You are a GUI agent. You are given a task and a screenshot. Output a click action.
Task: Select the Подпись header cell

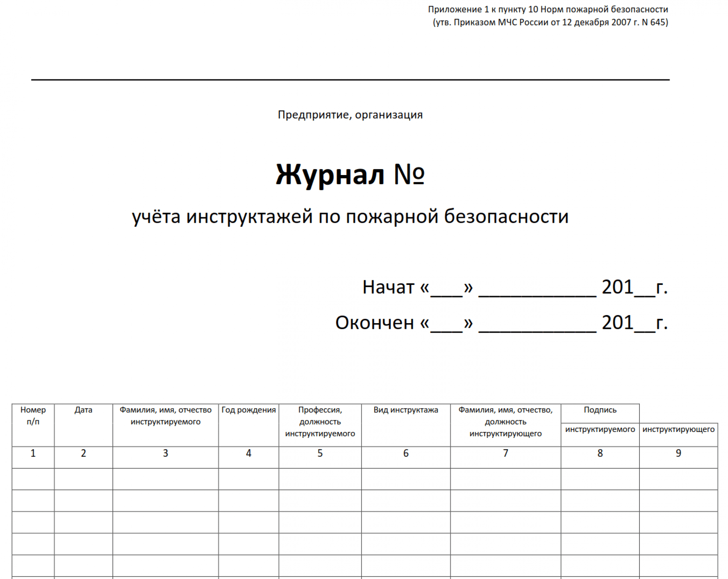[x=600, y=410]
